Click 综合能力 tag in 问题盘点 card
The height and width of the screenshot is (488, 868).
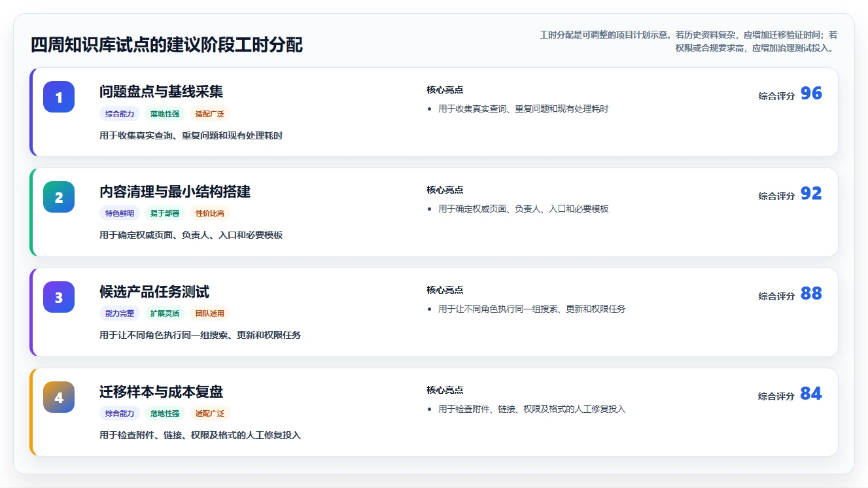pyautogui.click(x=120, y=114)
